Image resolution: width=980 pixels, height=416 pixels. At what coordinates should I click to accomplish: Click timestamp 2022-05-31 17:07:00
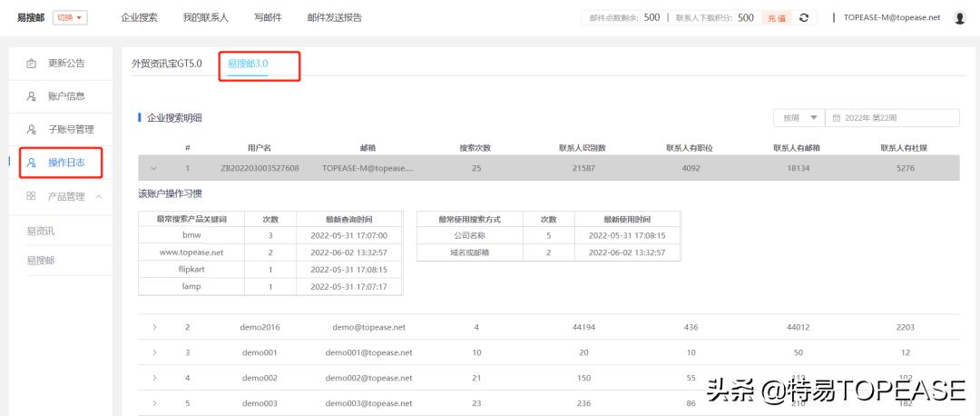(348, 236)
